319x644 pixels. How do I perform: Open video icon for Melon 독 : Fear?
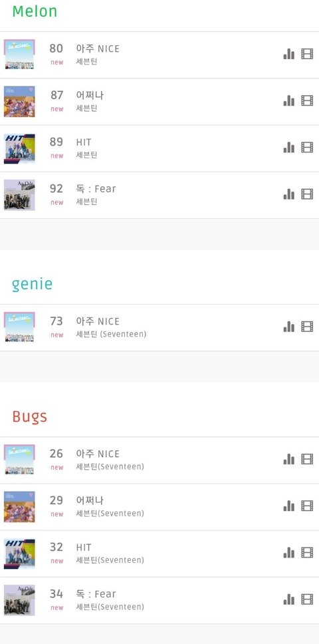(x=307, y=194)
